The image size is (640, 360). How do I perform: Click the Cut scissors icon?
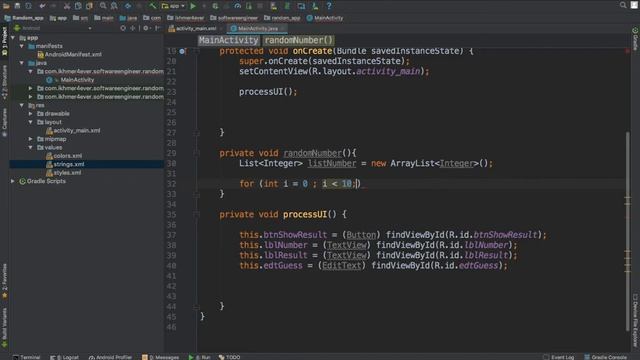pos(67,6)
